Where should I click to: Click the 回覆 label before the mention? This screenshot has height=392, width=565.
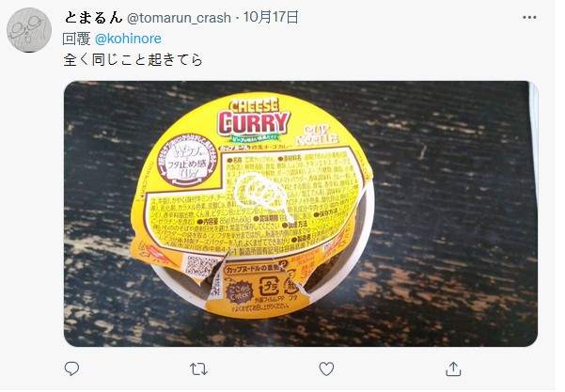[76, 39]
